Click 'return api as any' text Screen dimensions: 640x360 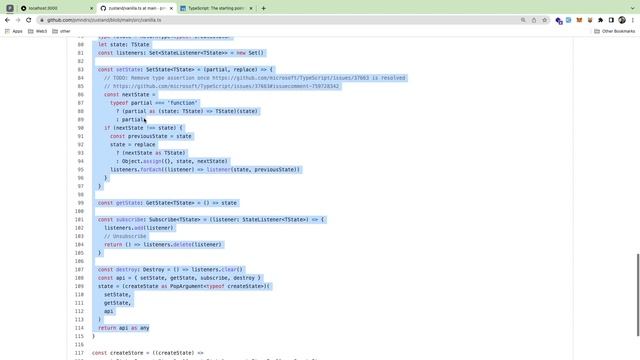(124, 328)
